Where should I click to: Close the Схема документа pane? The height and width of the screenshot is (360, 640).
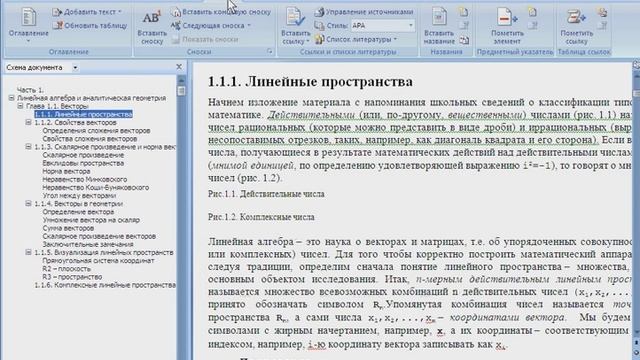tap(179, 67)
